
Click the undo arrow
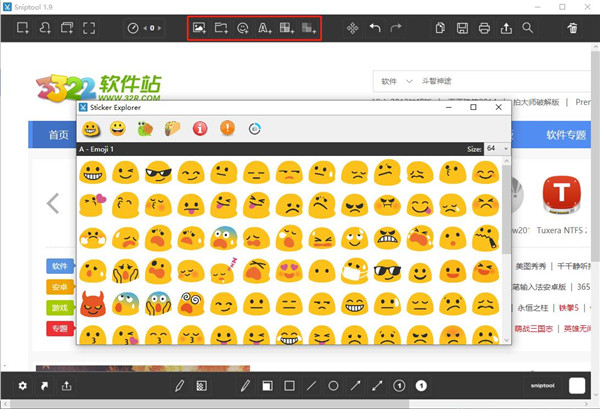tap(376, 29)
